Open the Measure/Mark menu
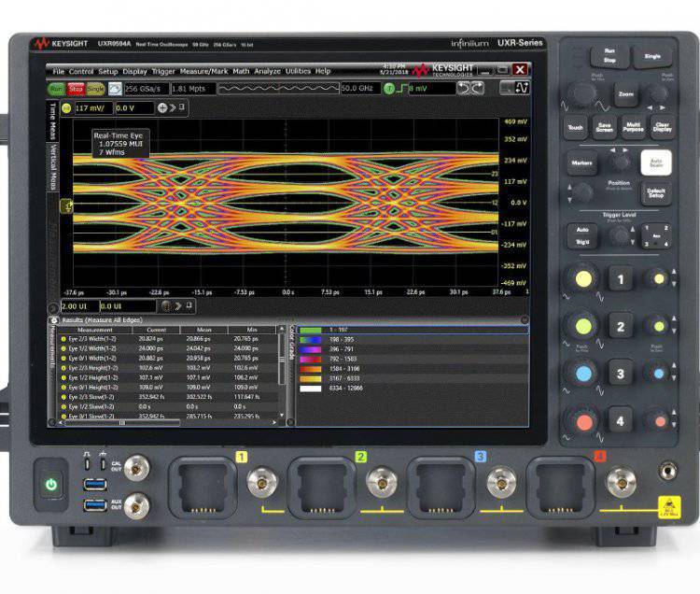Viewport: 700px width, 594px height. tap(203, 72)
